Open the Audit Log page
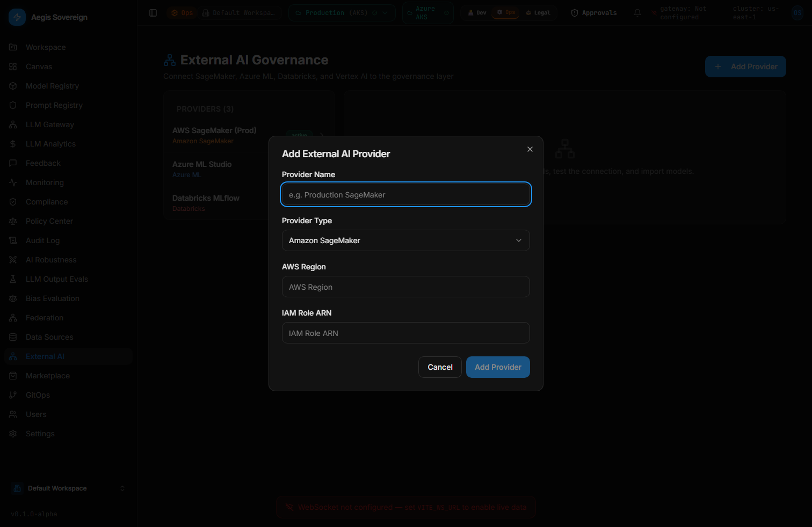Viewport: 812px width, 527px height. [x=43, y=240]
